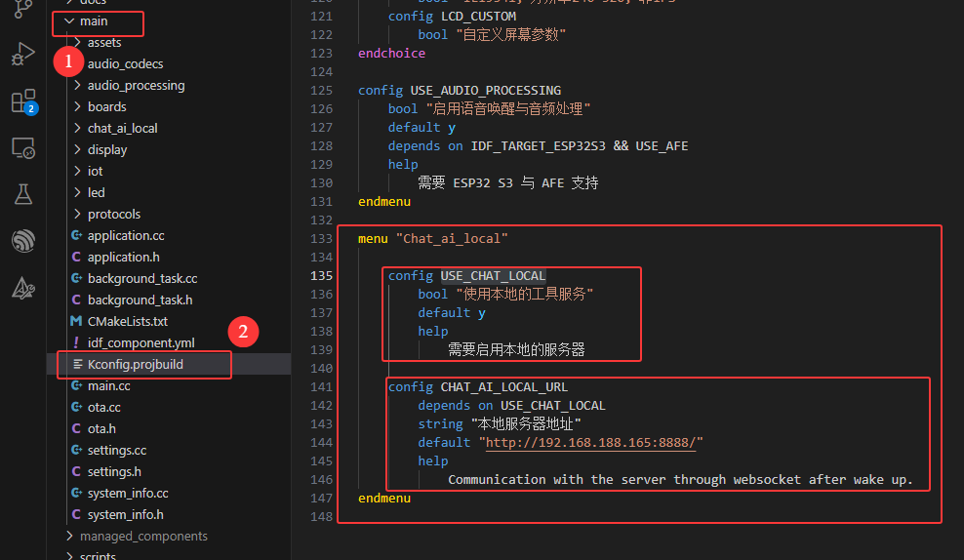The image size is (964, 560).
Task: Expand the protocols folder
Action: click(x=113, y=214)
